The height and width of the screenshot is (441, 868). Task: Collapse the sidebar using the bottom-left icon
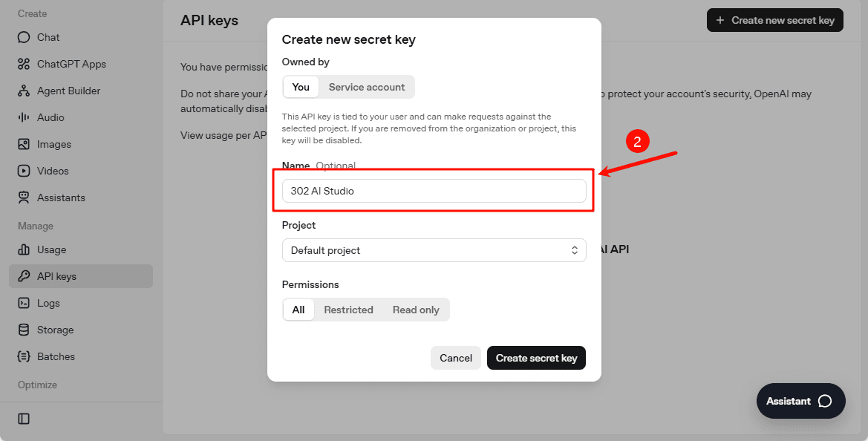point(23,419)
